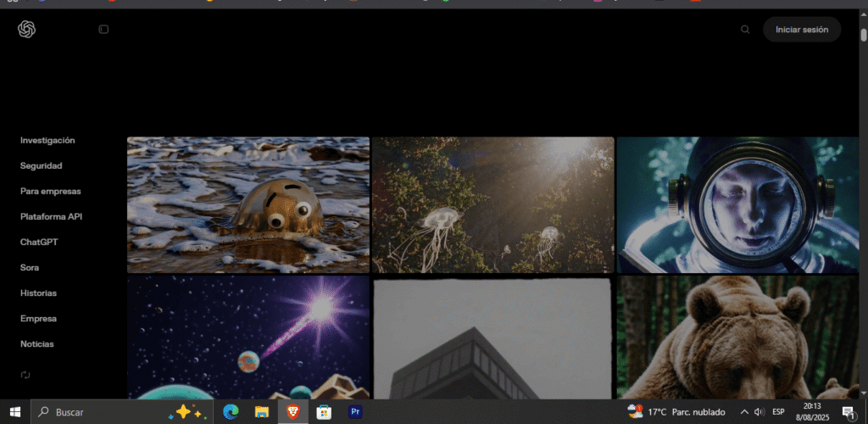
Task: Expand the system tray hidden icons chevron
Action: pyautogui.click(x=744, y=412)
